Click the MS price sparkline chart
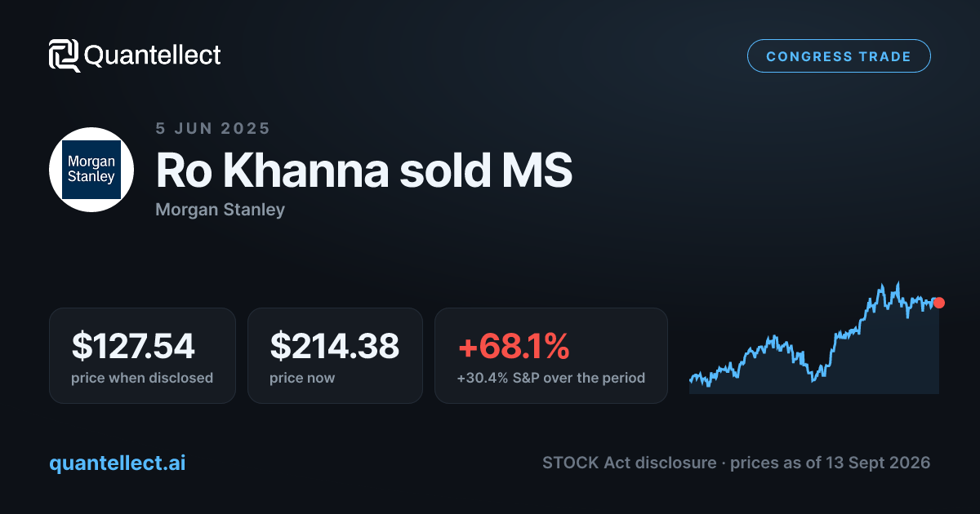980x514 pixels. [814, 338]
